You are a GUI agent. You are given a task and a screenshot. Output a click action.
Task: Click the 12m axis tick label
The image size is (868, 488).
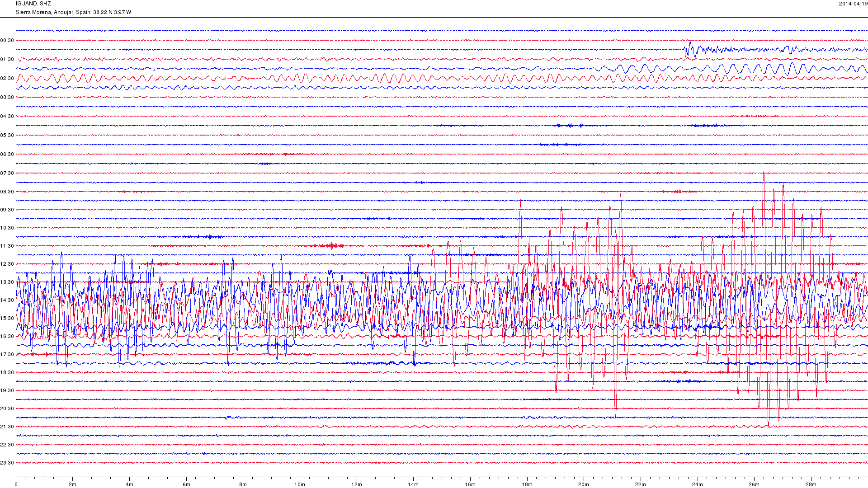click(x=357, y=485)
